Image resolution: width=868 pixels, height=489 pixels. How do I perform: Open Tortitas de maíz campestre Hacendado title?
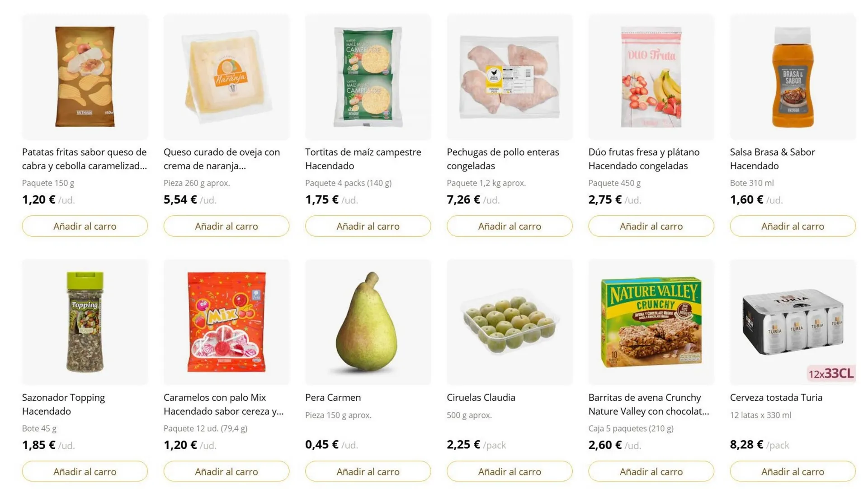point(363,159)
